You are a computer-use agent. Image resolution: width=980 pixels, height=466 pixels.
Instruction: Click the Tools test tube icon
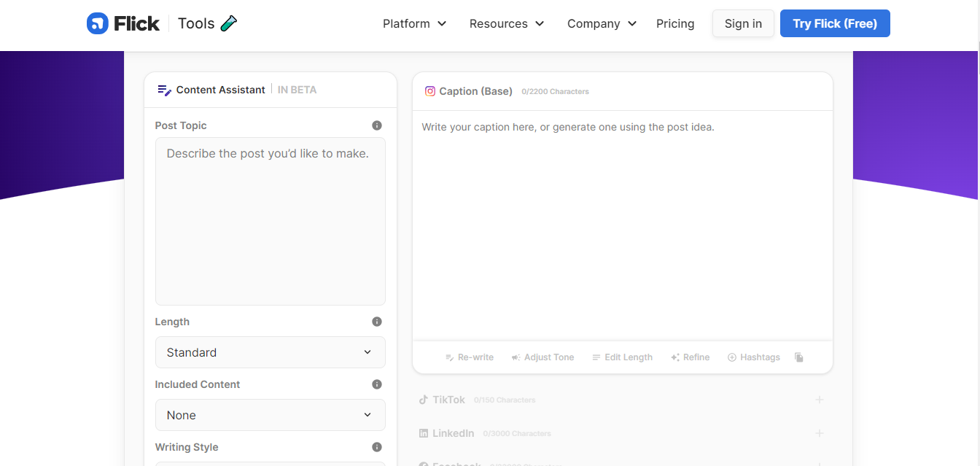coord(229,23)
